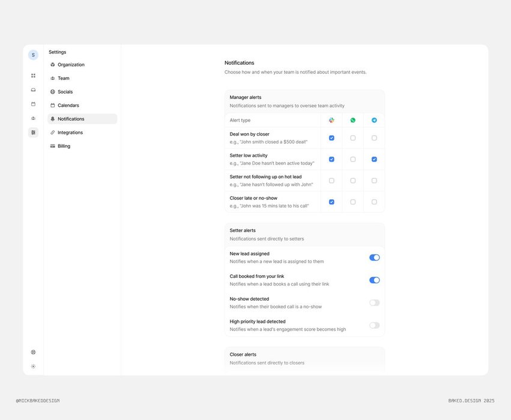The height and width of the screenshot is (420, 511).
Task: Click the Settings sidebar heading
Action: pyautogui.click(x=58, y=52)
